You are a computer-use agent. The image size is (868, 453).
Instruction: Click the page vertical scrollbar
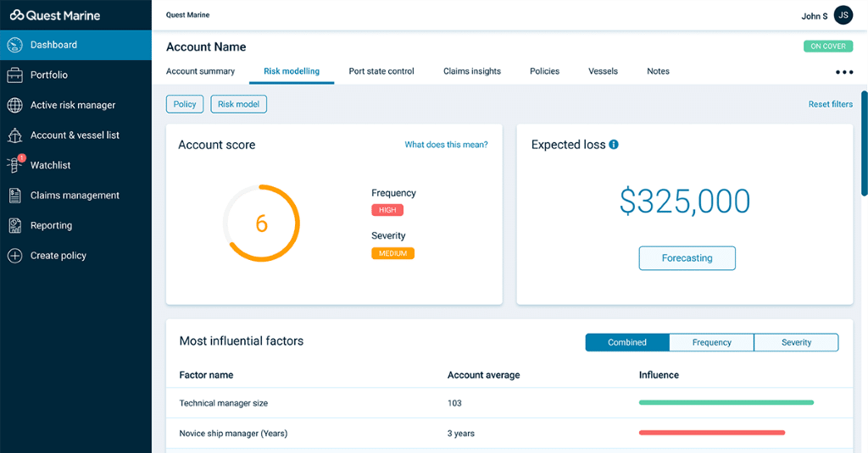point(864,144)
